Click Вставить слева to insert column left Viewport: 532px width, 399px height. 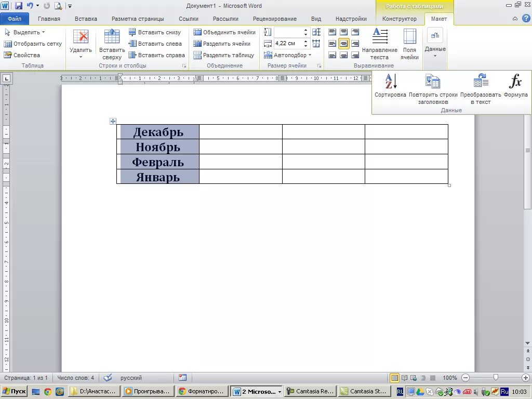[x=155, y=44]
